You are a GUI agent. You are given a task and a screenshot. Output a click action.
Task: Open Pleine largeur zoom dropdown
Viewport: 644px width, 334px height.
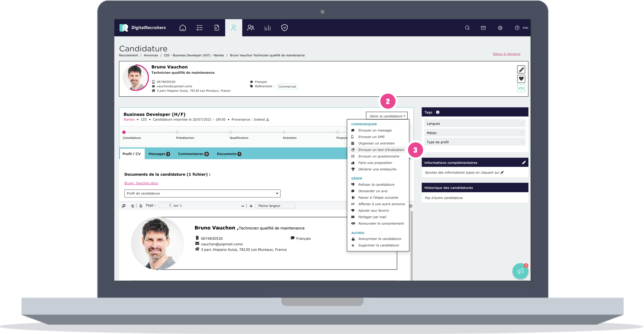click(x=275, y=206)
